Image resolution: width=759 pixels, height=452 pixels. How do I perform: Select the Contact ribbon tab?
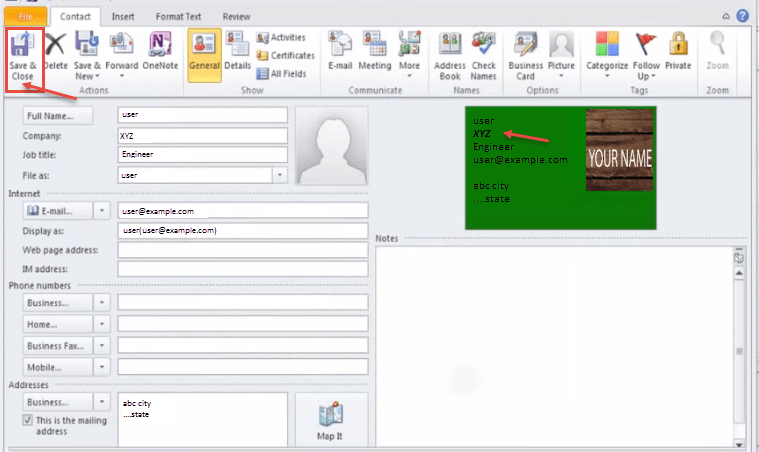tap(75, 16)
